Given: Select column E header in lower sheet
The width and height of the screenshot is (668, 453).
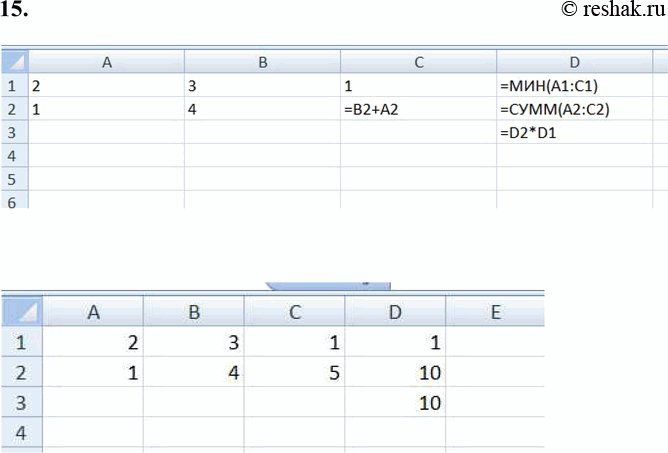Looking at the screenshot, I should click(x=495, y=312).
